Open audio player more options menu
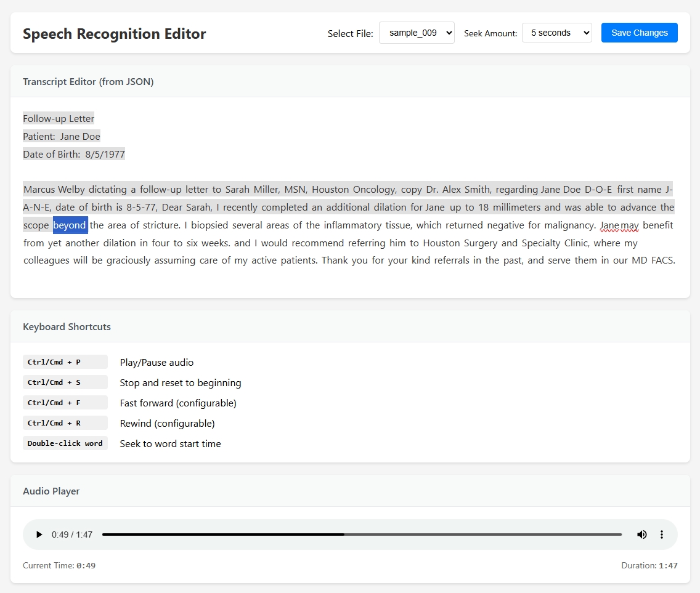Screen dimensions: 700x593 tap(662, 535)
